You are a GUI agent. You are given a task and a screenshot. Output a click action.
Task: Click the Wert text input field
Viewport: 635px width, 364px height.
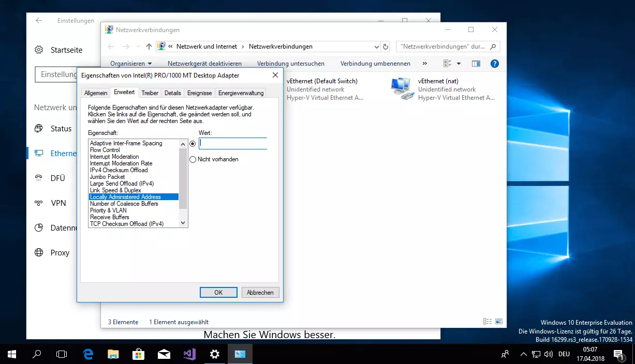tap(233, 144)
